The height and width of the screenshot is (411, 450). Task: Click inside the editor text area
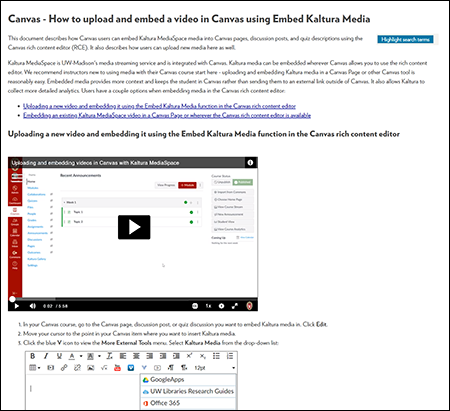pos(83,392)
